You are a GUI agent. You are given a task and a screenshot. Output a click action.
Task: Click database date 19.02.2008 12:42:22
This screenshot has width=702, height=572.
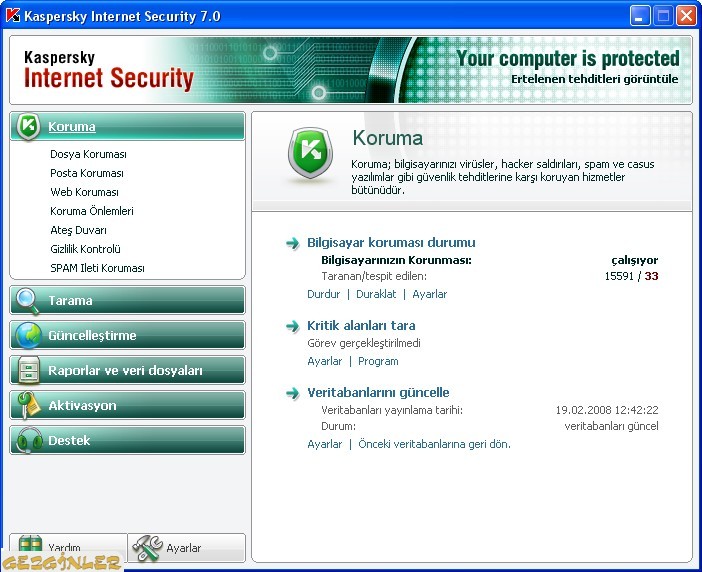(607, 410)
